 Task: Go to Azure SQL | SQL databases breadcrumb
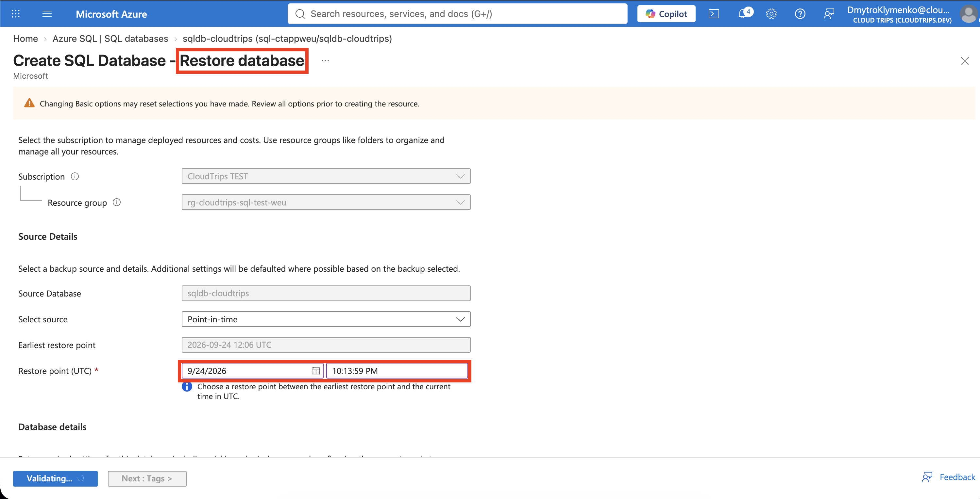pos(110,39)
